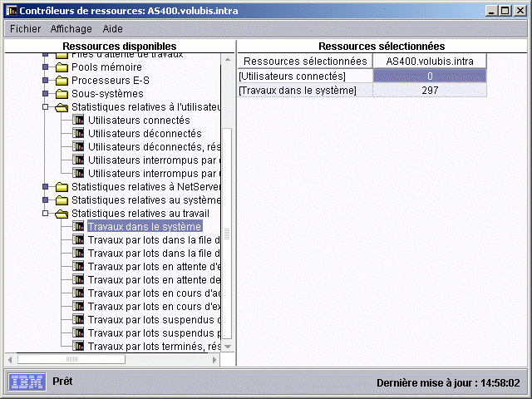Click the tree's vertical scrollbar down arrow
532x399 pixels.
point(228,347)
